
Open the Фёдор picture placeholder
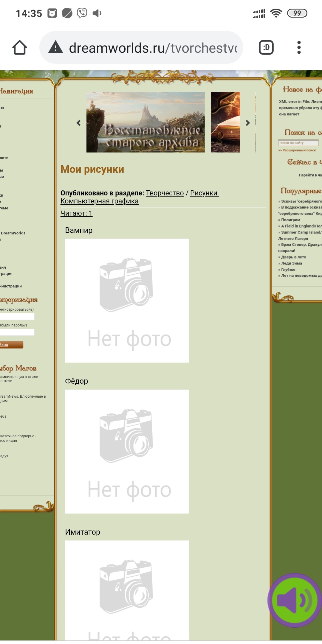[x=127, y=451]
